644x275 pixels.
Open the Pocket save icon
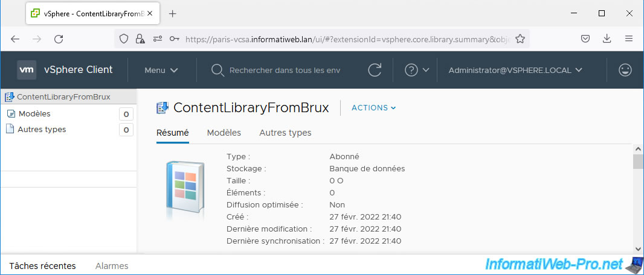click(585, 39)
